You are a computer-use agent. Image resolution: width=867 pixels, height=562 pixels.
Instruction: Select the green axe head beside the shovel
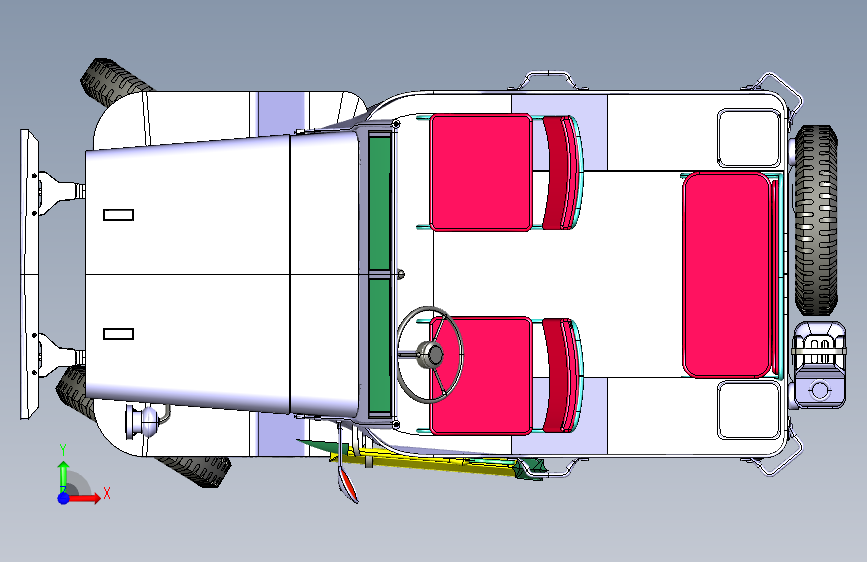[529, 469]
